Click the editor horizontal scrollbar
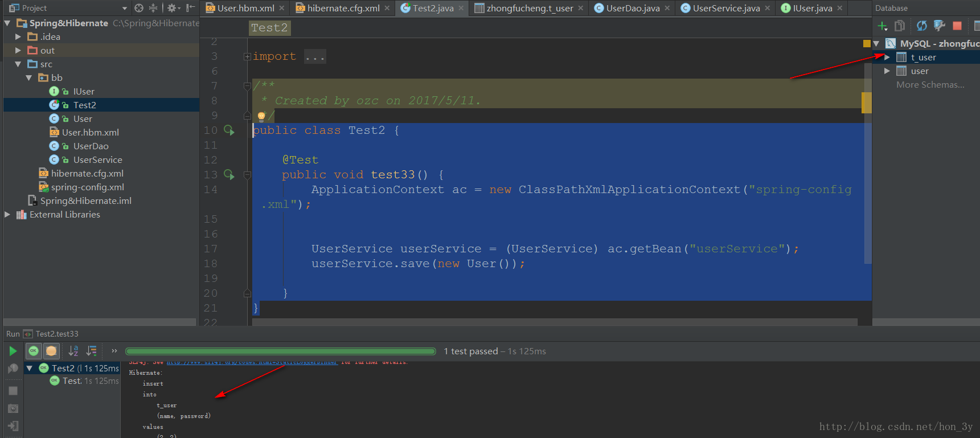 pos(555,322)
